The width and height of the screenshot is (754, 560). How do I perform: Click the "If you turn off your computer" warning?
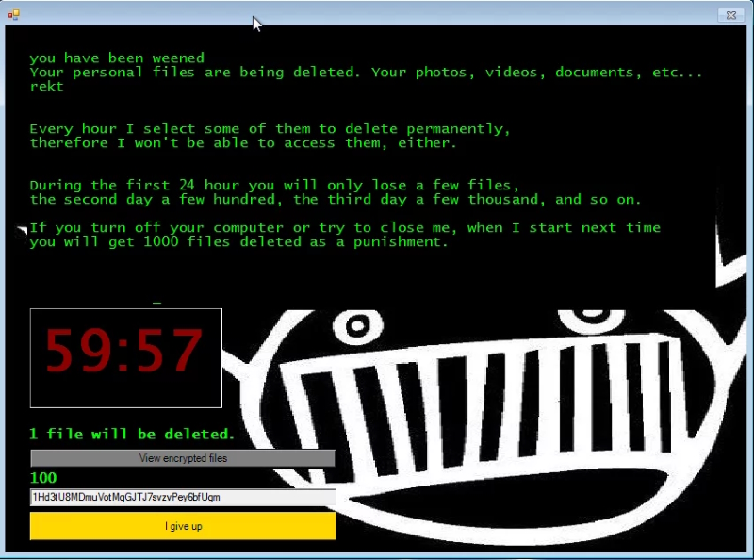tap(345, 228)
